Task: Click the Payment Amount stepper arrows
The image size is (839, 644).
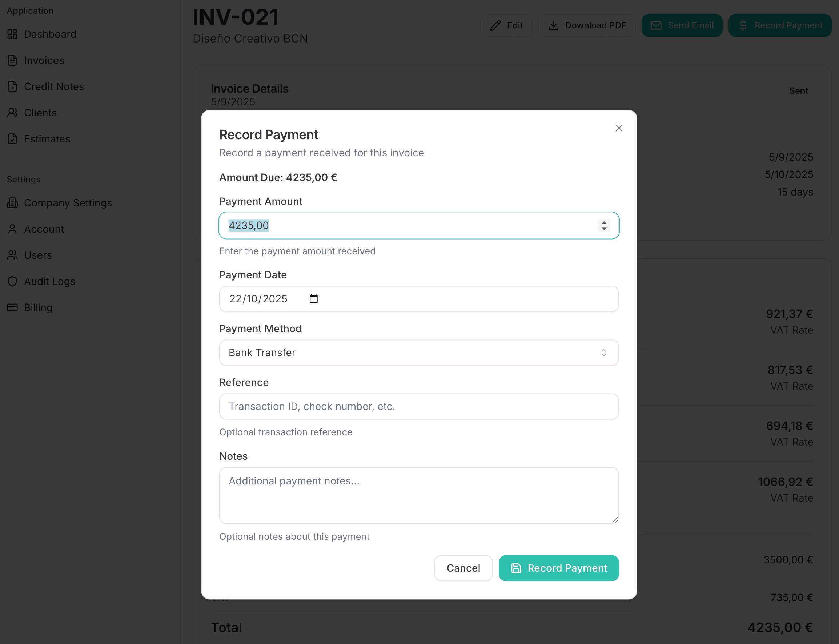Action: coord(603,225)
